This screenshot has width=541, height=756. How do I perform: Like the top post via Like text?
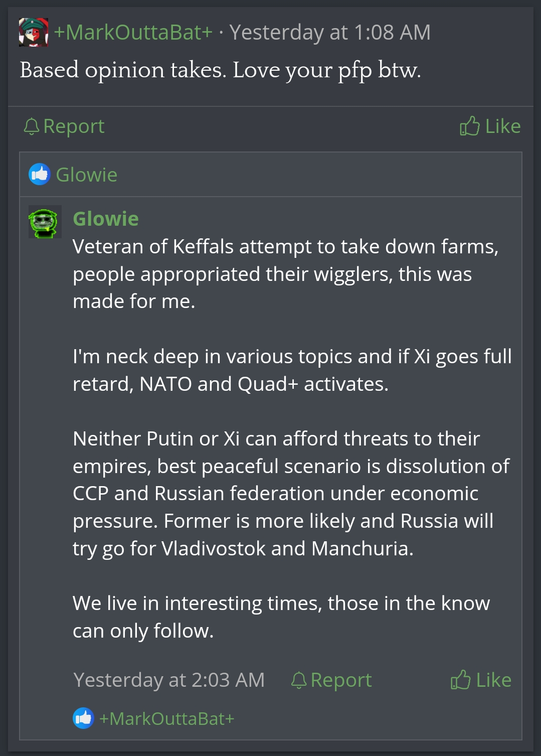pyautogui.click(x=503, y=126)
